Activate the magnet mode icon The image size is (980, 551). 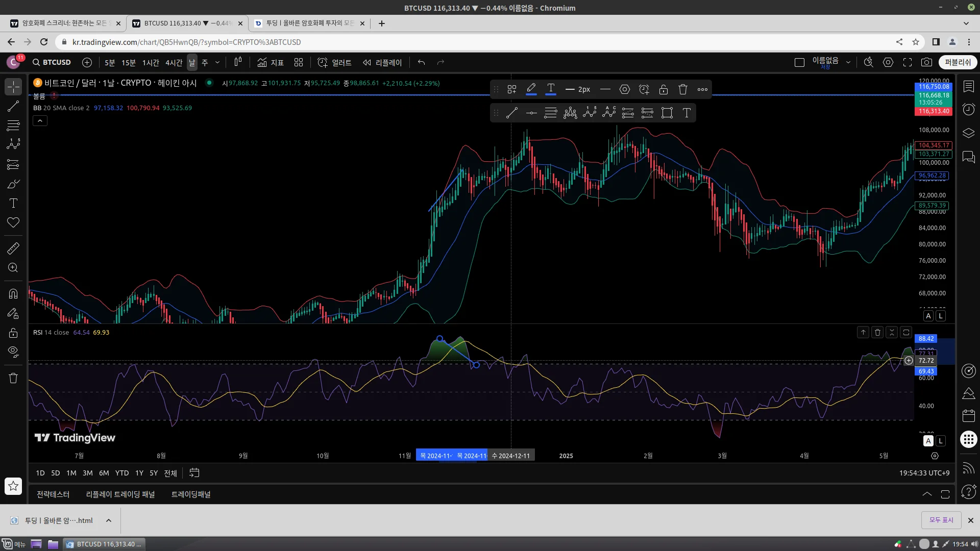tap(13, 294)
